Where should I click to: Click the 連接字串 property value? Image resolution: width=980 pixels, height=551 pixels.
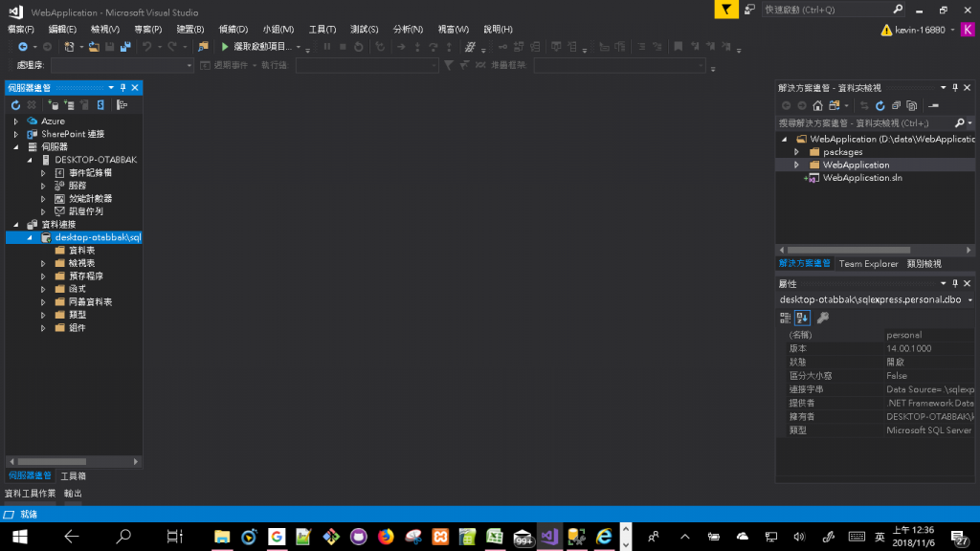[x=930, y=389]
